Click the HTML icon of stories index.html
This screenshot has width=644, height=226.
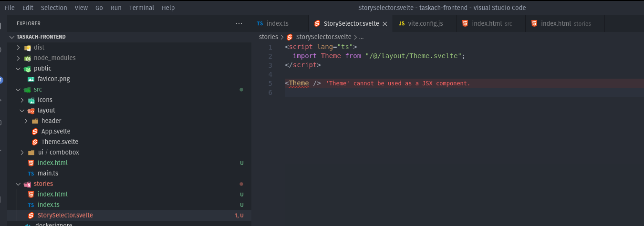click(31, 195)
